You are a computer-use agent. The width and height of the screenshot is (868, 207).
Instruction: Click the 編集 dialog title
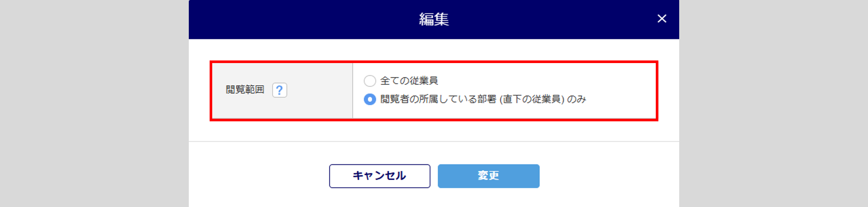(x=434, y=19)
